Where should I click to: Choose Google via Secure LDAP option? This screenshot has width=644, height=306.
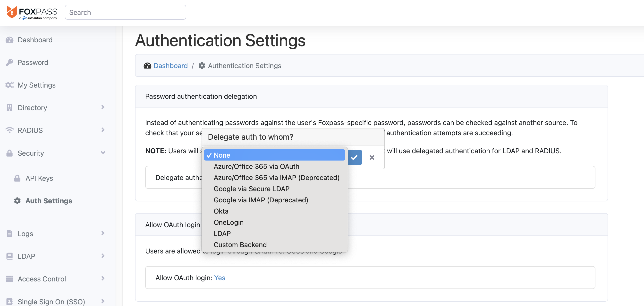(x=251, y=189)
